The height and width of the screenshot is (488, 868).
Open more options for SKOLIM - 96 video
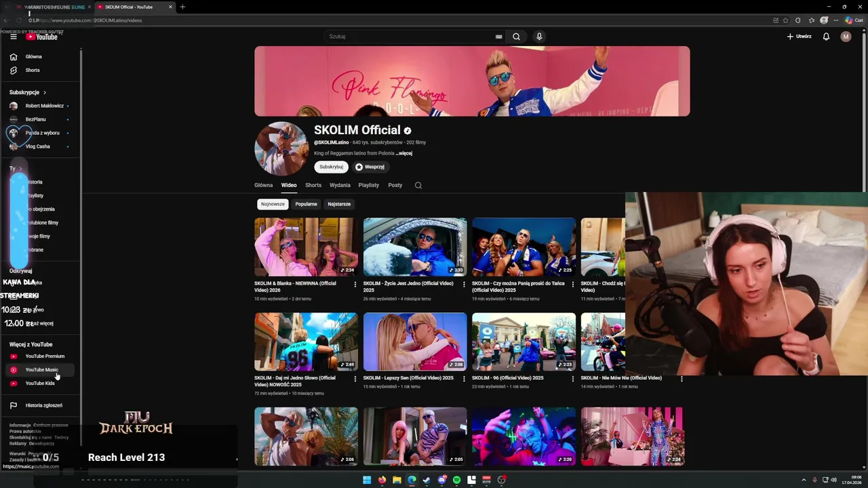572,379
